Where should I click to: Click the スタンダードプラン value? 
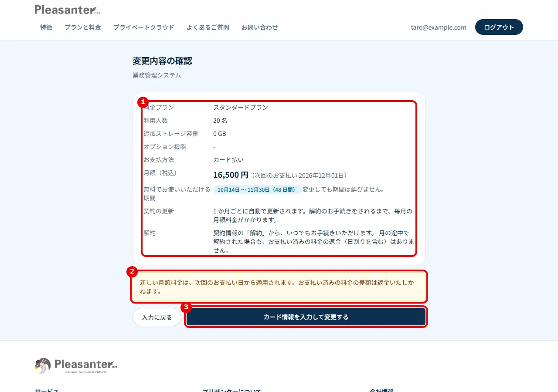241,108
